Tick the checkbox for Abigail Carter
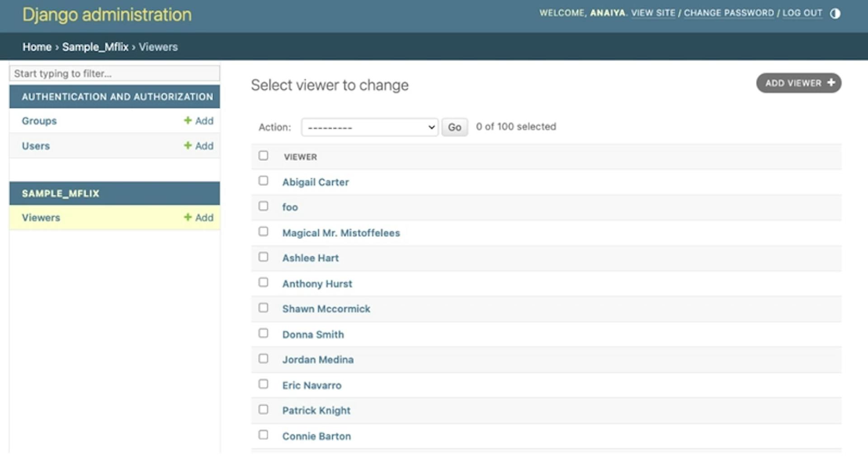This screenshot has width=868, height=459. [263, 181]
